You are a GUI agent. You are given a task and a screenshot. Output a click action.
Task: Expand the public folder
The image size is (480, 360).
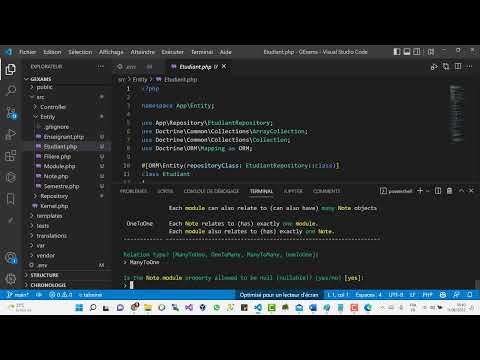click(x=44, y=87)
